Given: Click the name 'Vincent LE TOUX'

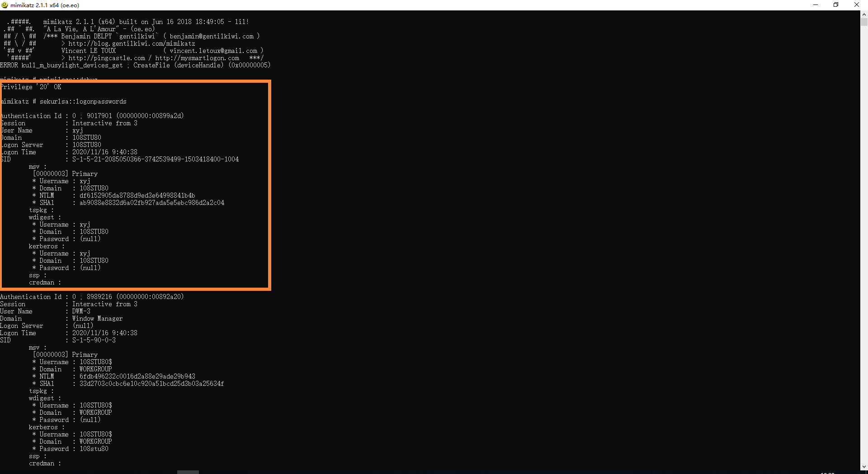Looking at the screenshot, I should (x=89, y=51).
